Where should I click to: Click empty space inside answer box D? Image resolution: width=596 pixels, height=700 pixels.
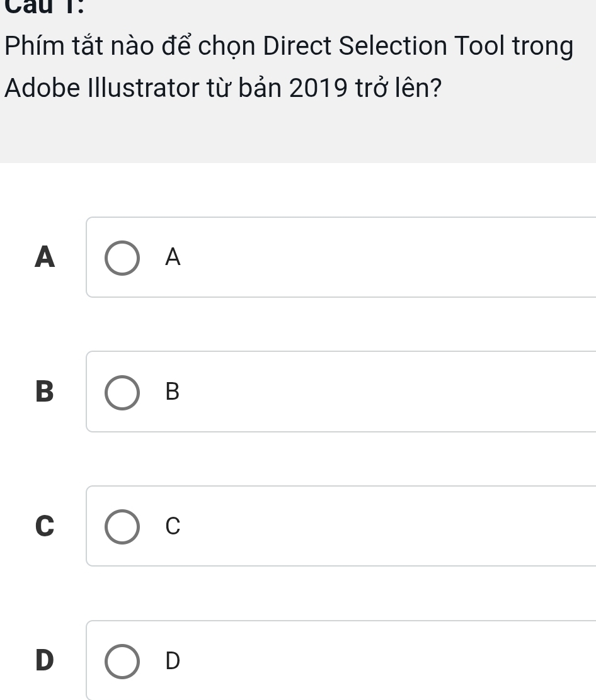click(x=378, y=661)
